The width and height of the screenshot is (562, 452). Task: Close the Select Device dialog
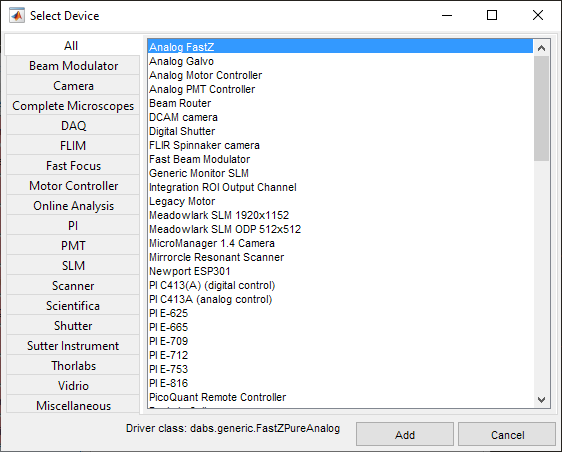click(538, 15)
